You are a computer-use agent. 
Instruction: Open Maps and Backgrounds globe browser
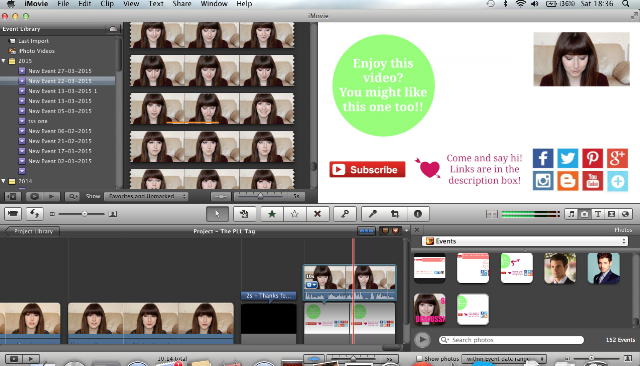point(625,214)
